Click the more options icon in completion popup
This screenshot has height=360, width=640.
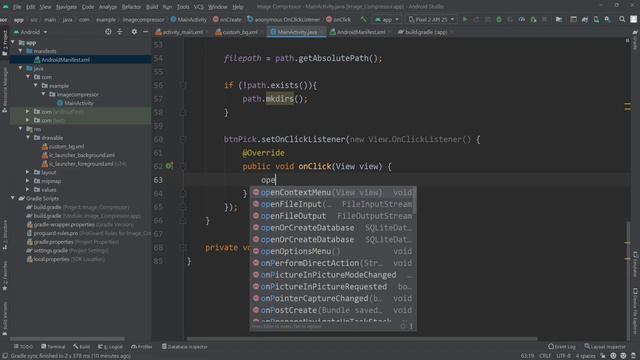(x=411, y=326)
